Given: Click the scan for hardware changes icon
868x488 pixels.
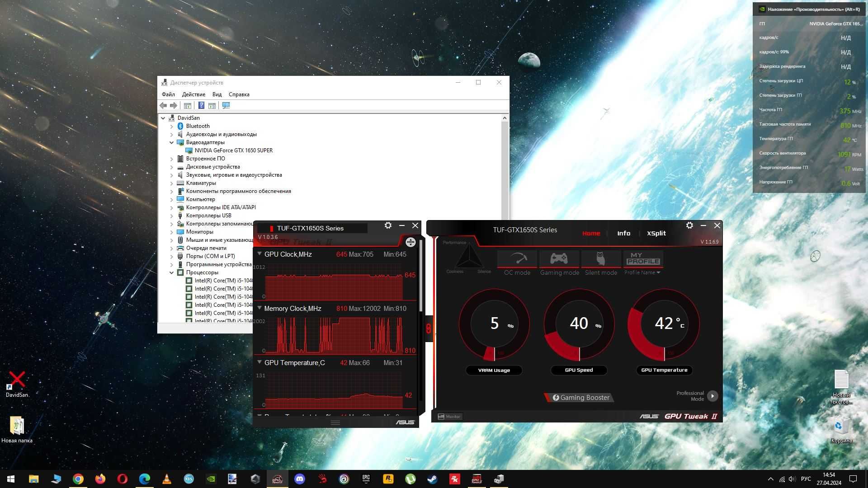Looking at the screenshot, I should pos(226,105).
